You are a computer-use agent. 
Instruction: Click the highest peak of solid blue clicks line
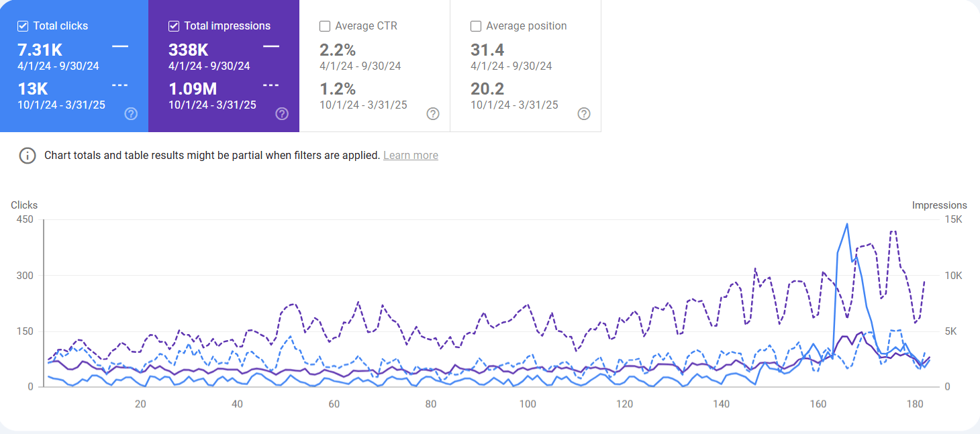coord(847,224)
